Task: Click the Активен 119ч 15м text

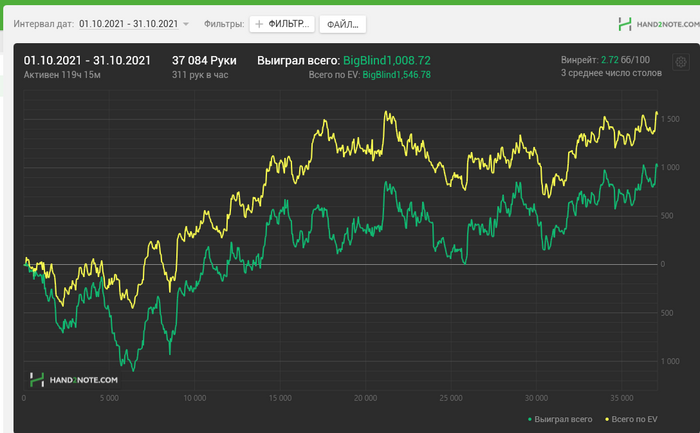Action: 62,75
